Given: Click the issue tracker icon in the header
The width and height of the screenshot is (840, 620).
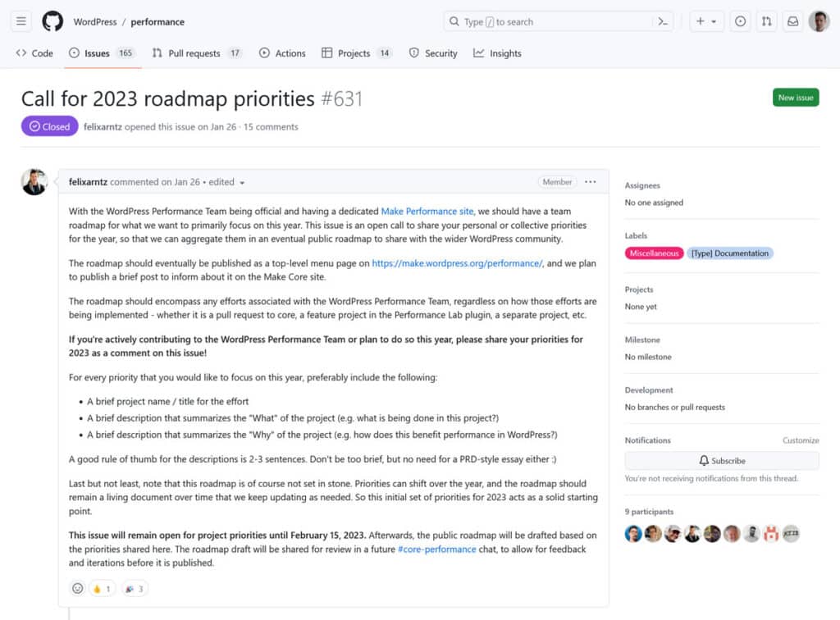Looking at the screenshot, I should 741,21.
